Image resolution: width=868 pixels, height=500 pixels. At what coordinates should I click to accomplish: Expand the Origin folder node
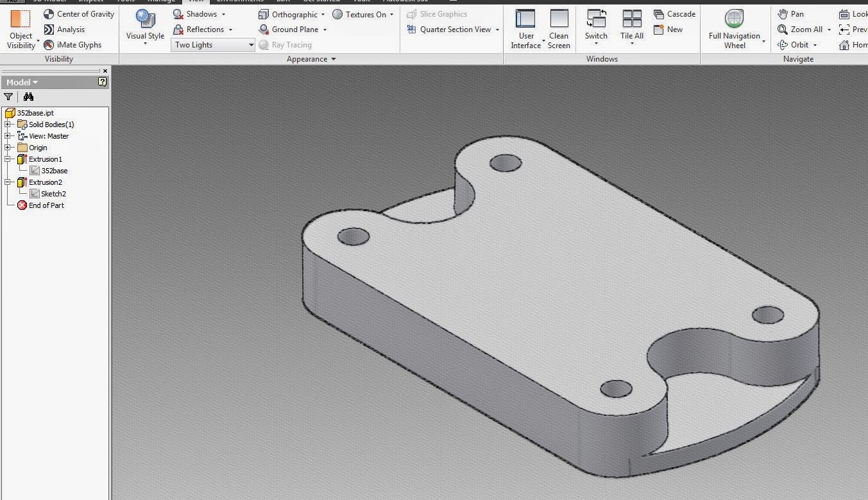click(8, 148)
